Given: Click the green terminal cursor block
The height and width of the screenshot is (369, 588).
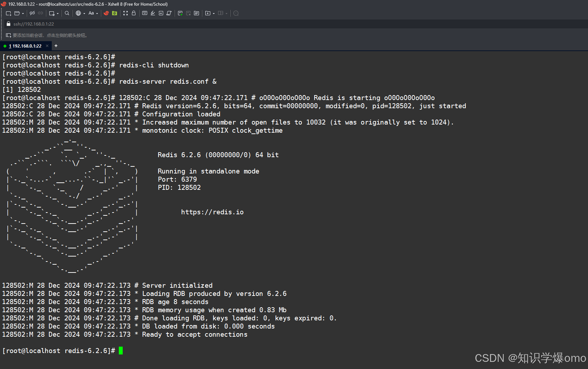Looking at the screenshot, I should pos(121,351).
